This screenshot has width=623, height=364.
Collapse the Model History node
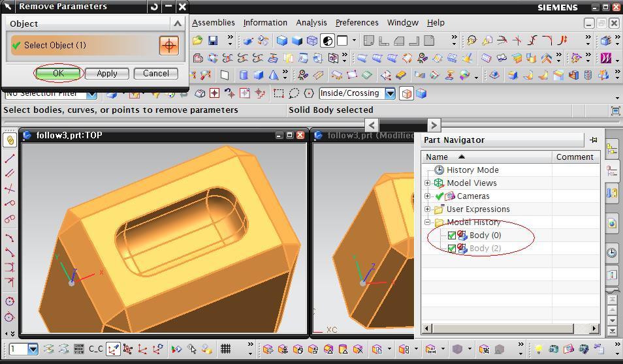click(428, 222)
